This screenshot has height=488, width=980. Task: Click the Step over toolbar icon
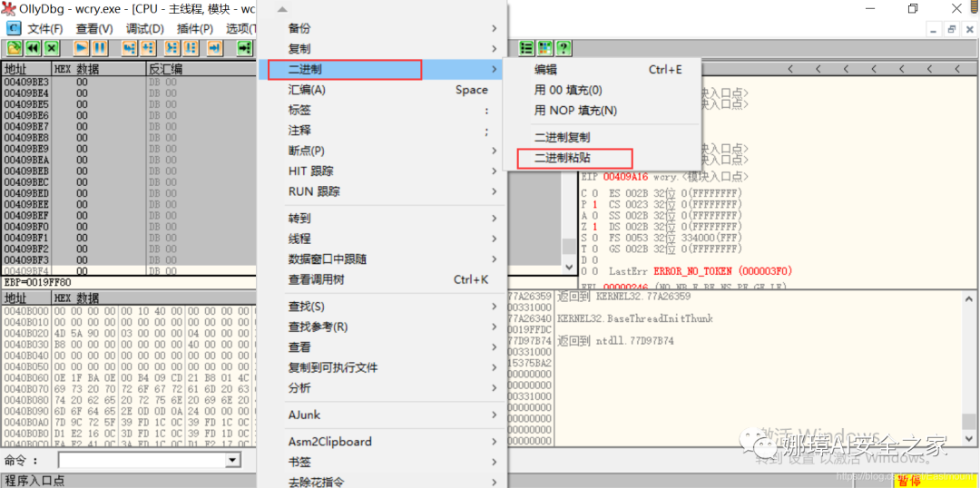tap(148, 48)
